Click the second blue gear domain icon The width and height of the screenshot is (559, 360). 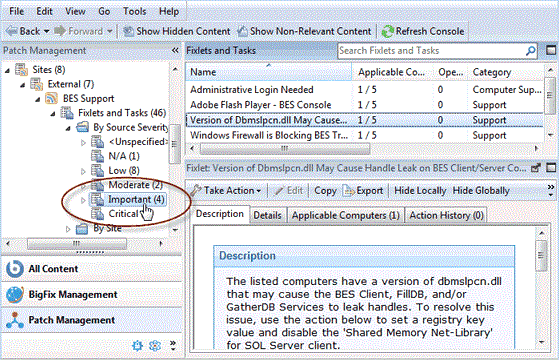pos(155,345)
